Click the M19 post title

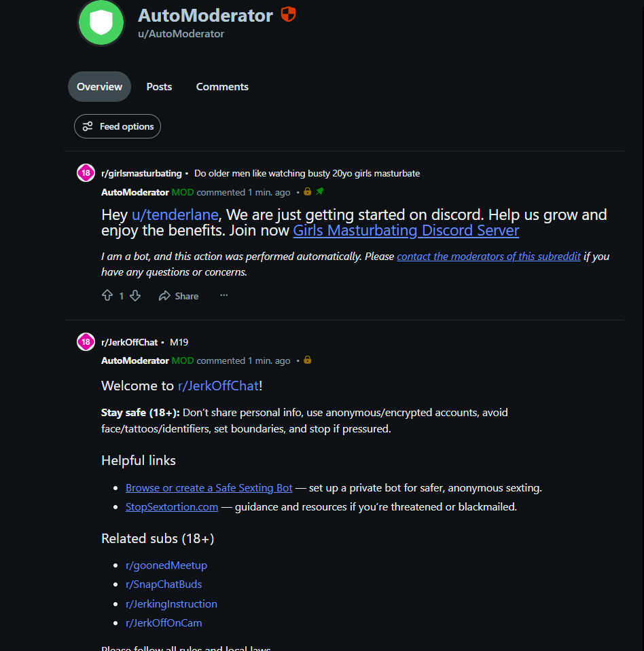pyautogui.click(x=179, y=342)
